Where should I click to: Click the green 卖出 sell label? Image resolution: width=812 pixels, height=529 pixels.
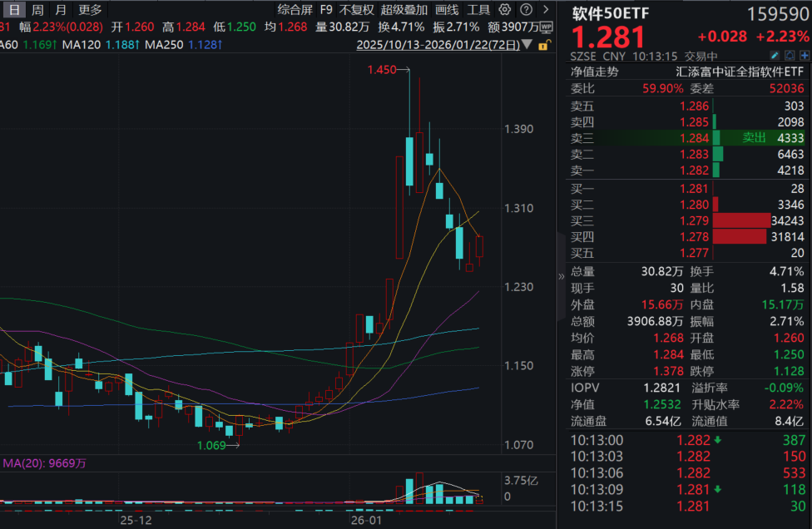tap(753, 138)
